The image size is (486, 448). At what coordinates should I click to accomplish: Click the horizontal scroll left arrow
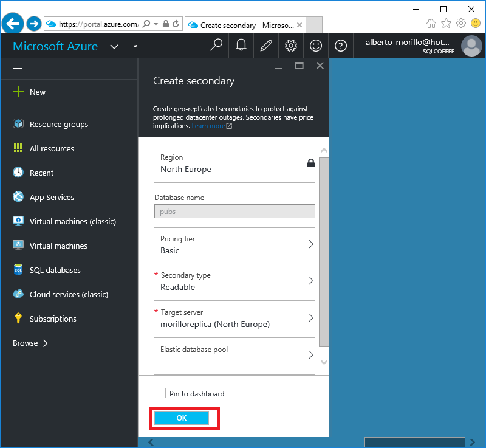[151, 442]
